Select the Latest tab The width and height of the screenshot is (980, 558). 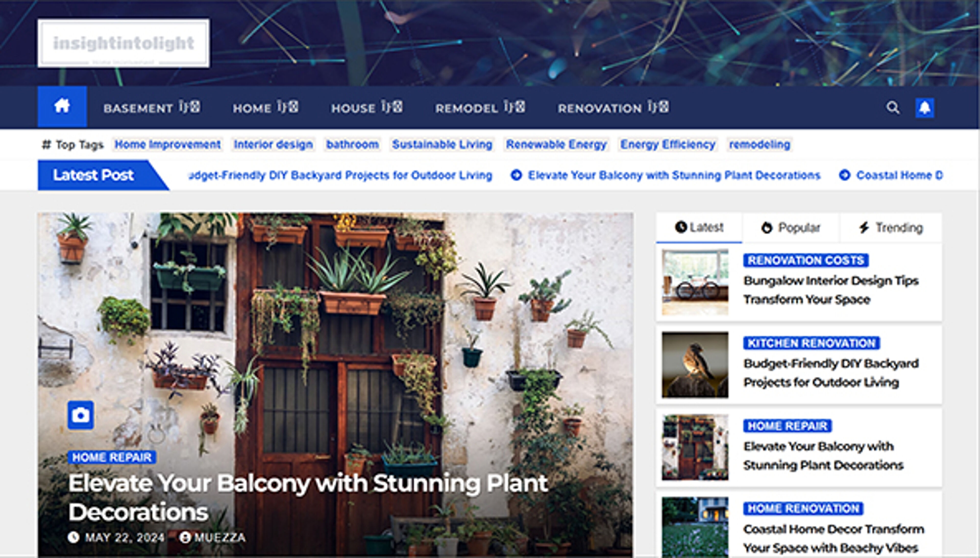699,228
